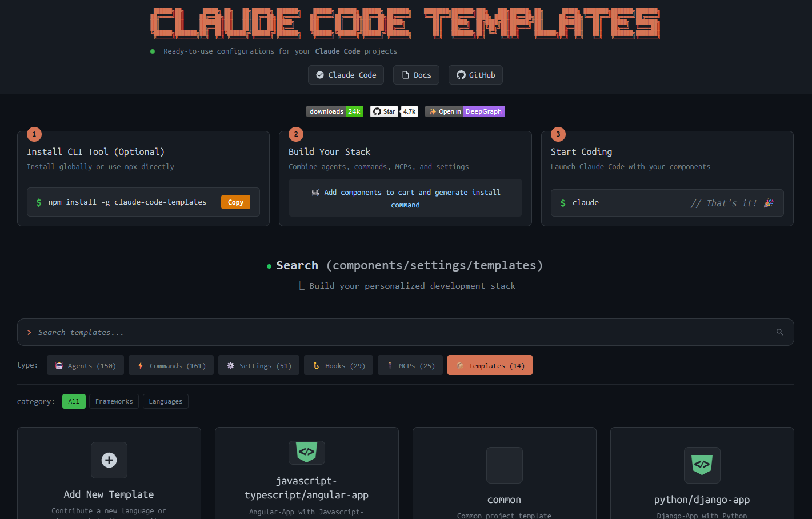This screenshot has width=812, height=519.
Task: Click the npm install claude-code-templates command text
Action: 127,202
